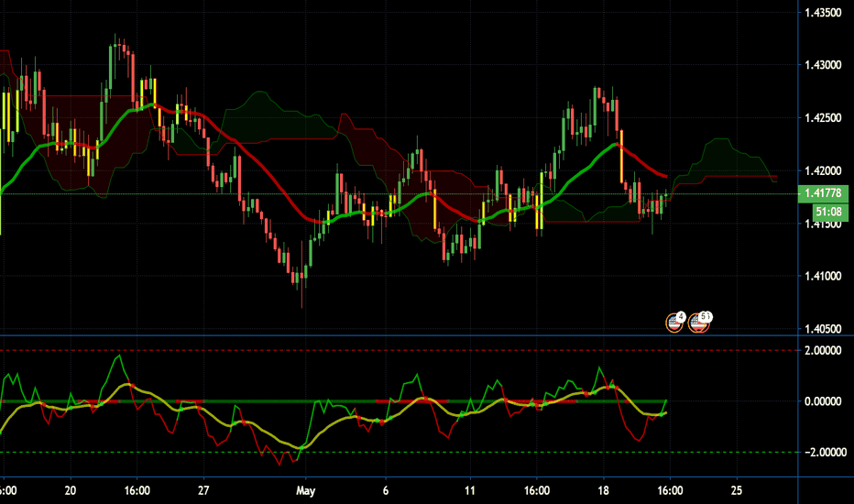
Task: Click the 1.40500 price scale label
Action: click(x=823, y=329)
